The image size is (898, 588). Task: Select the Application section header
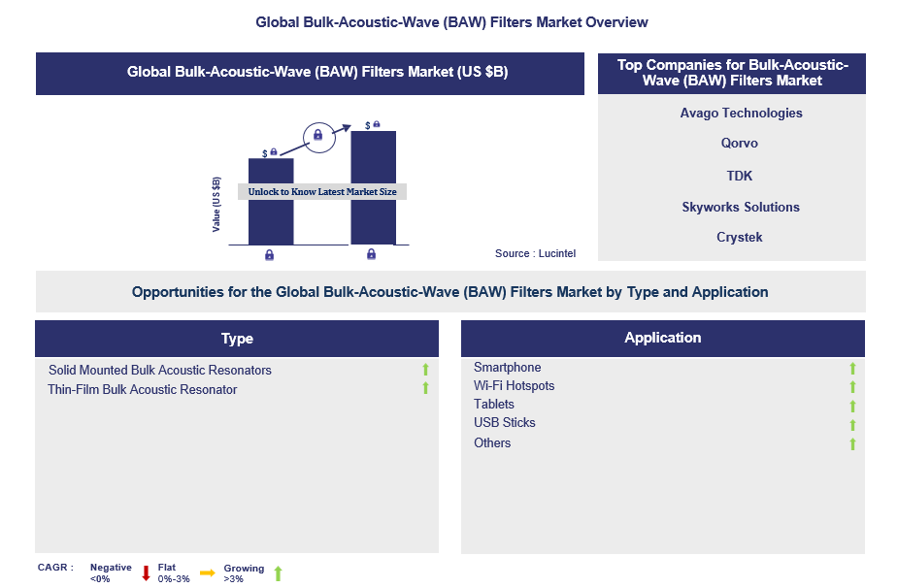pos(663,339)
